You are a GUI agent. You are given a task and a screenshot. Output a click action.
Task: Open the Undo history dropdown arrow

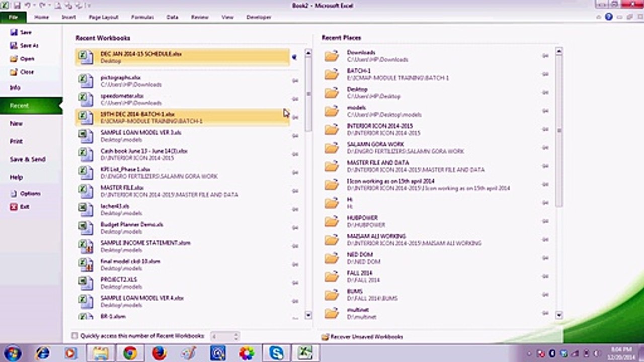[34, 6]
